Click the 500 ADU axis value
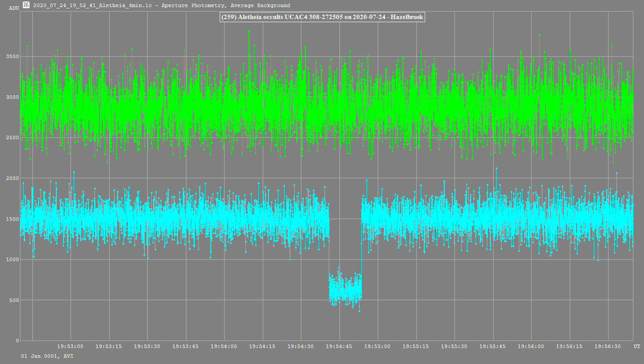Screen dimensions: 644x364 [14, 300]
